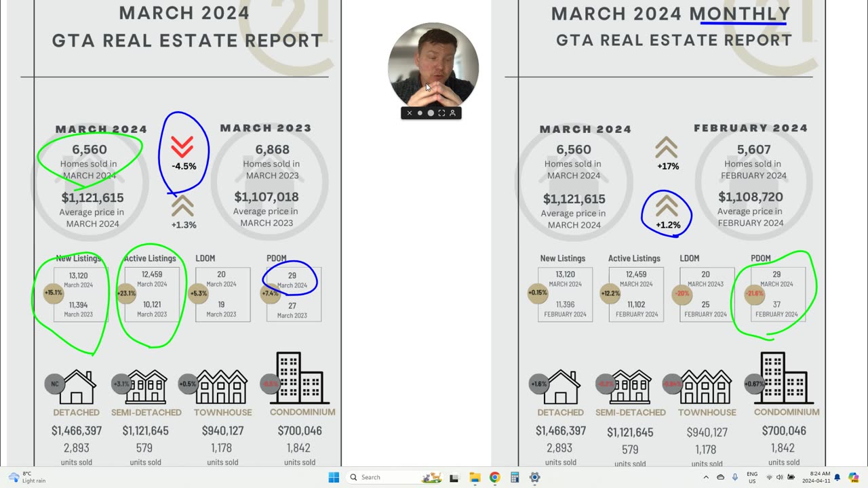Click 5,607 homes sold in February 2024

753,150
